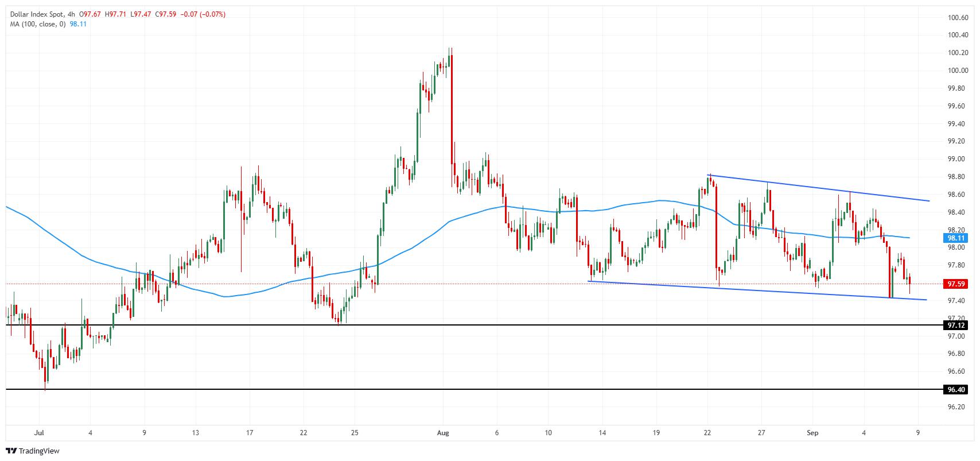
Task: Click the O97.67 open value
Action: coord(89,14)
